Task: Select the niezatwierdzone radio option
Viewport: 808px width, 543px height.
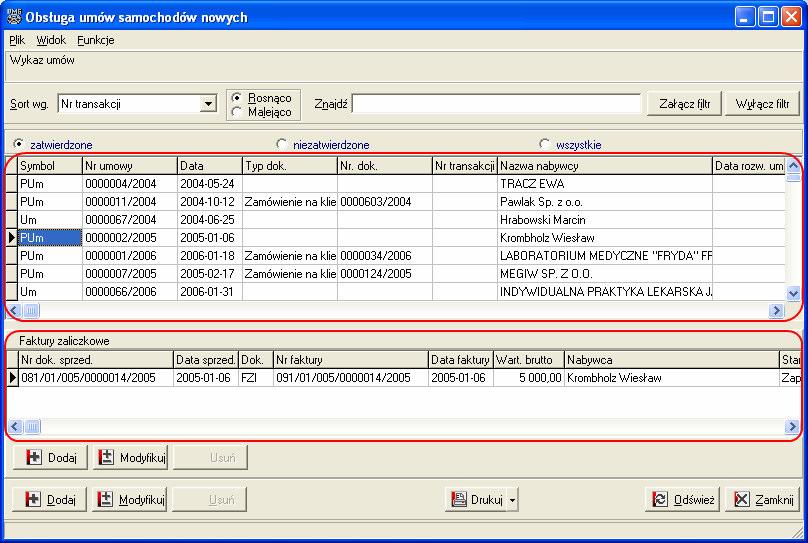Action: (323, 144)
